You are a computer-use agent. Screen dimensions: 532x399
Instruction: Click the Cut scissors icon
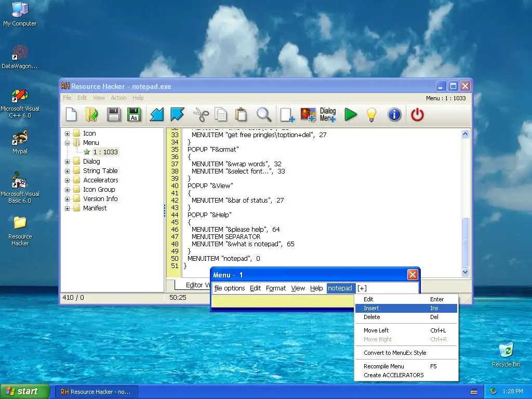201,114
